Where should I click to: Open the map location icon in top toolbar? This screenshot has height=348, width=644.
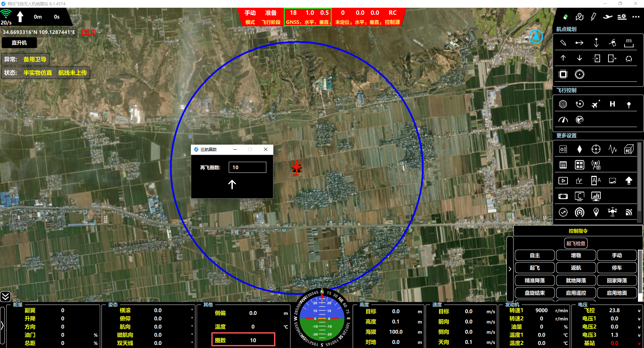579,17
